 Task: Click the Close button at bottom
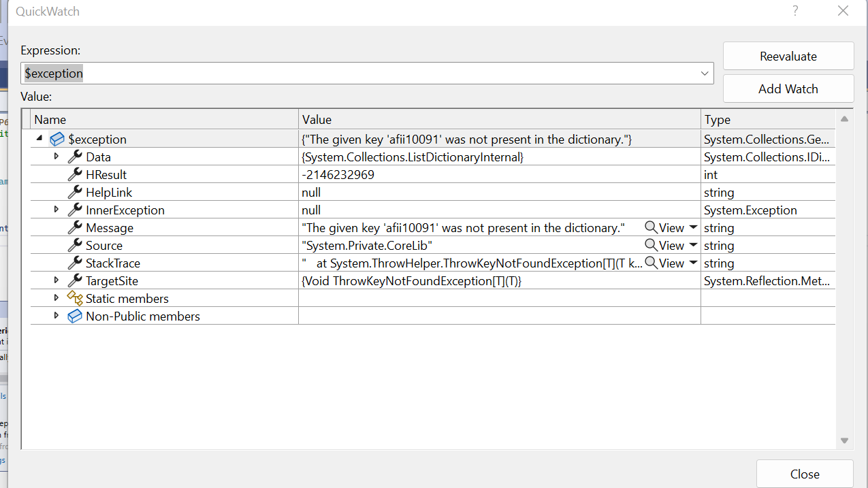[x=804, y=474]
